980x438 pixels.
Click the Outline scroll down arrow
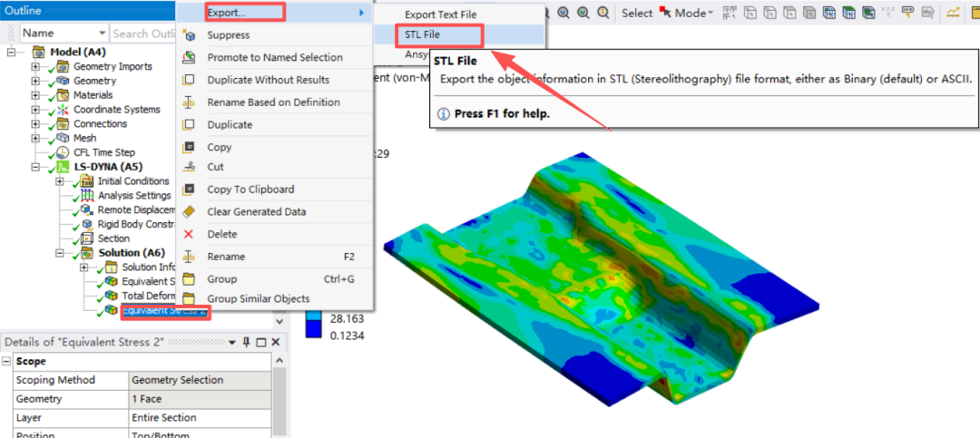[279, 320]
